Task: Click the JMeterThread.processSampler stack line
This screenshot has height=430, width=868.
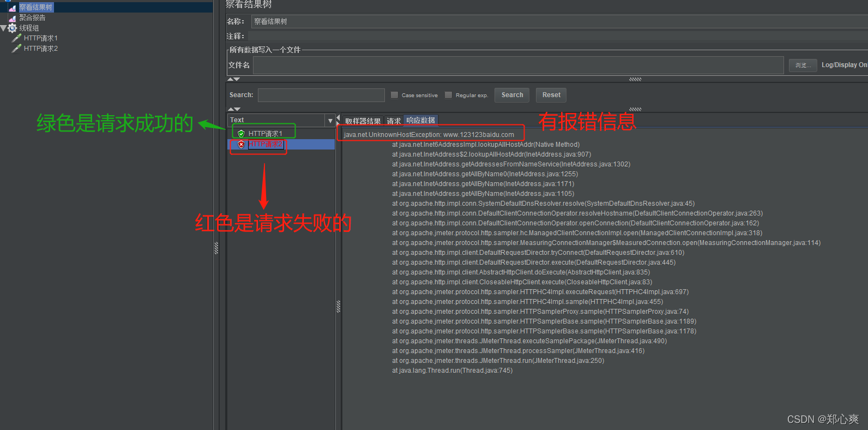Action: pos(518,351)
